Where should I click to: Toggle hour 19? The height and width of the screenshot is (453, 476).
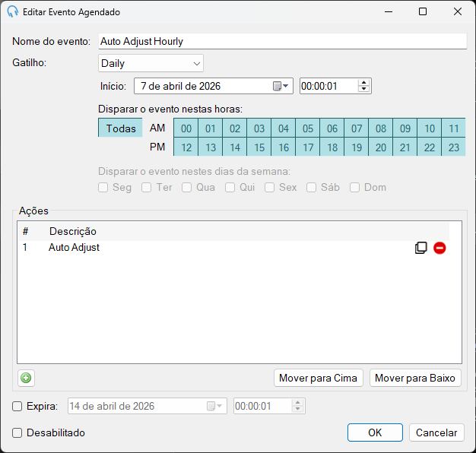tap(357, 147)
